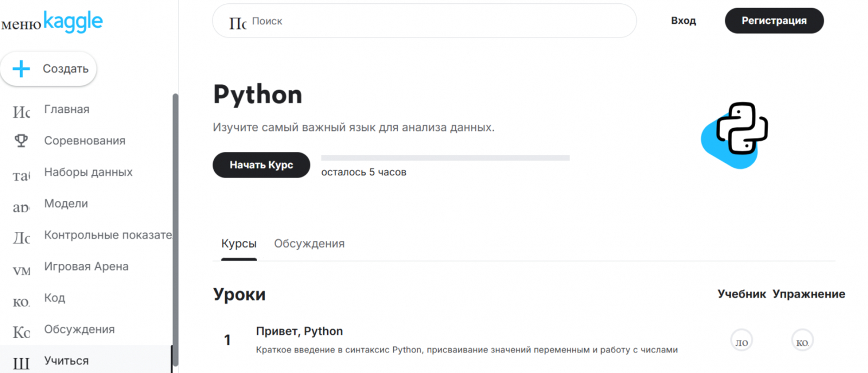Screen dimensions: 868x373
Task: Open the menu icon beside Kaggle logo
Action: click(x=21, y=24)
